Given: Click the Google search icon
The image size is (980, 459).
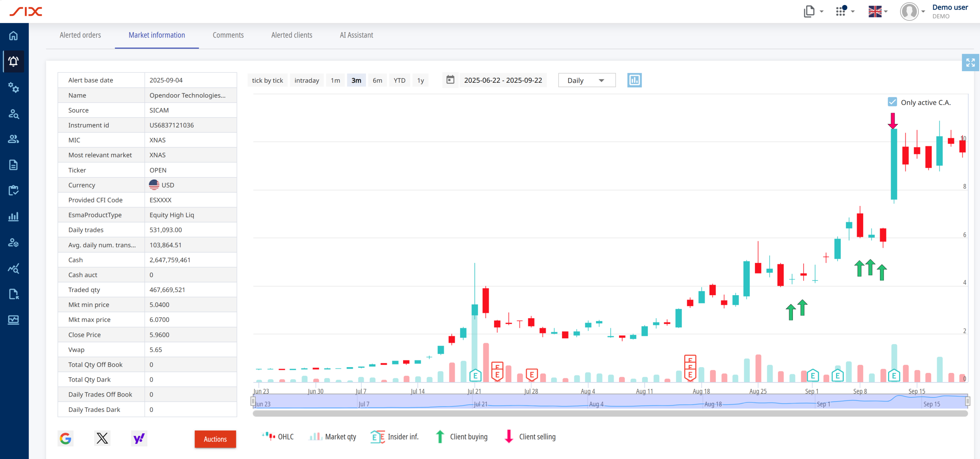Looking at the screenshot, I should [65, 438].
